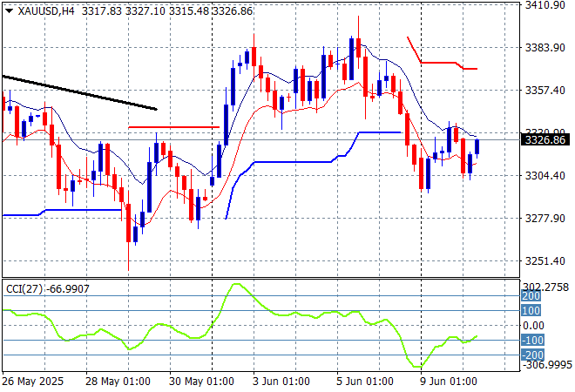This screenshot has width=575, height=392.
Task: Select the 3304.40 price axis label
Action: coord(545,176)
